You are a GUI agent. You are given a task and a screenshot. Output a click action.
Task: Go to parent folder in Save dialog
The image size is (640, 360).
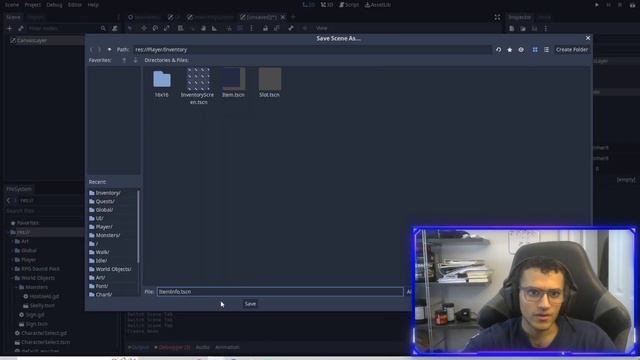[x=109, y=50]
